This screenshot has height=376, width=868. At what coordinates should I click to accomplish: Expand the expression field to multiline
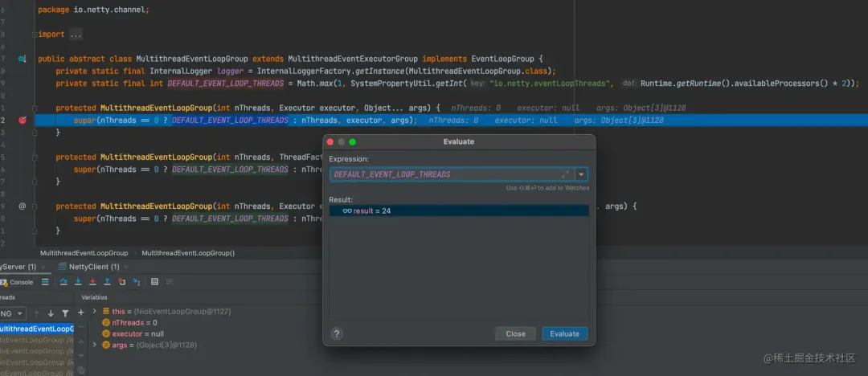pyautogui.click(x=565, y=174)
